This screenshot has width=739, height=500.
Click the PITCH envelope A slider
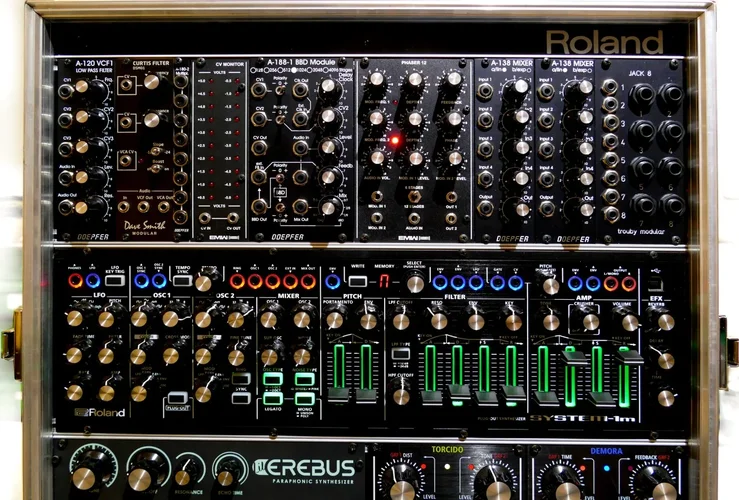pos(338,394)
